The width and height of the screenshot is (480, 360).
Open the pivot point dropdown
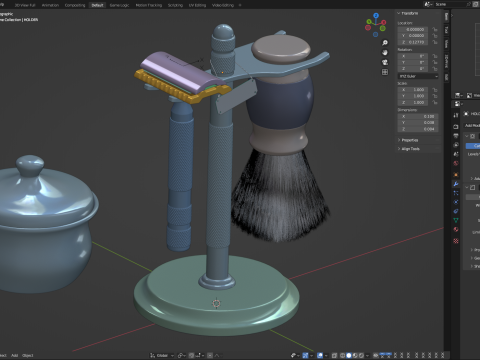(182, 355)
